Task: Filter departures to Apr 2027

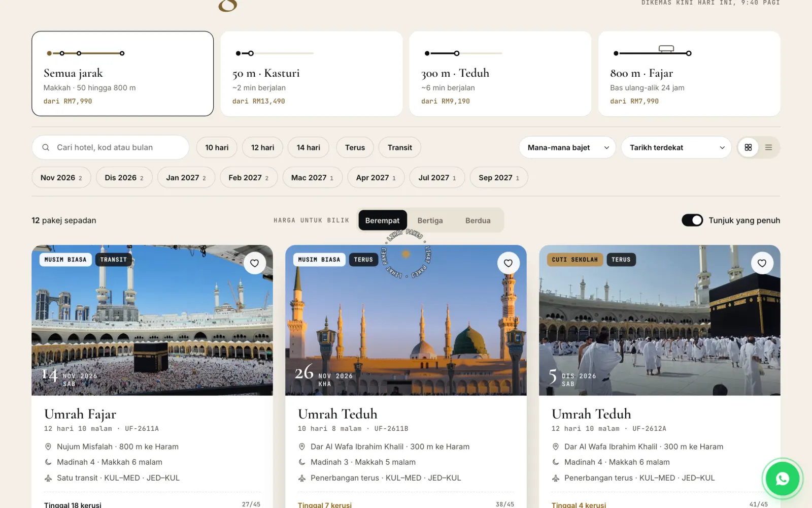Action: (376, 177)
